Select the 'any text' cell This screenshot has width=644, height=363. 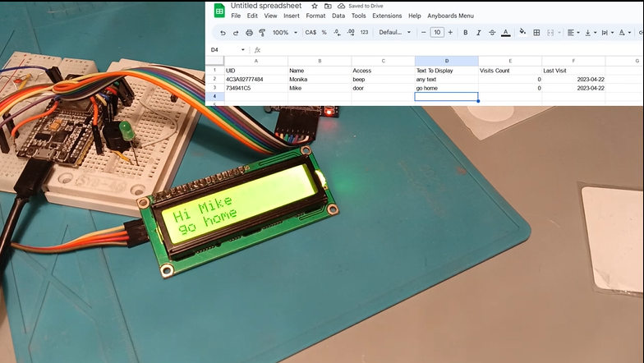click(447, 79)
